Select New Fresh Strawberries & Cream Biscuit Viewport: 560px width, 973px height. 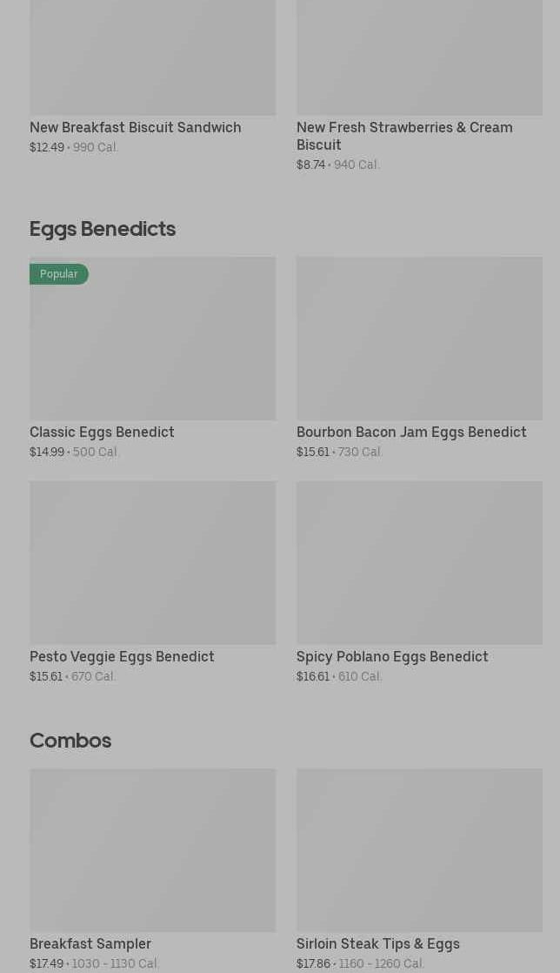(403, 136)
